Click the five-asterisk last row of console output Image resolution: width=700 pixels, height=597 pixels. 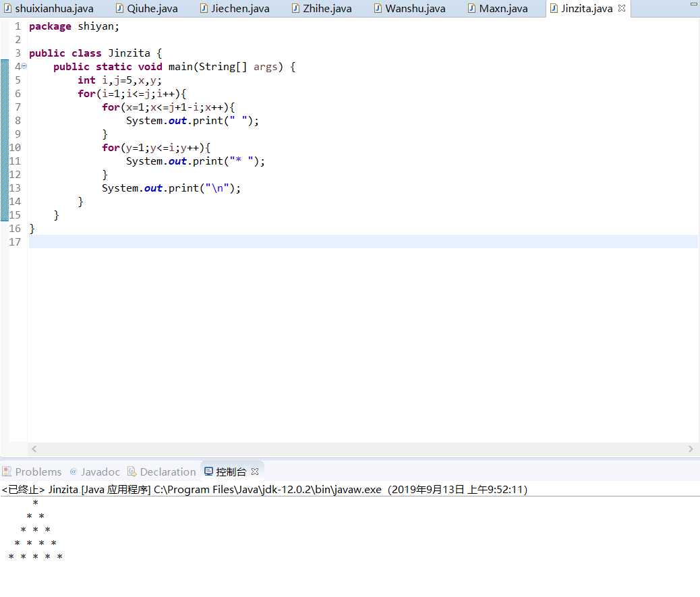pyautogui.click(x=35, y=557)
